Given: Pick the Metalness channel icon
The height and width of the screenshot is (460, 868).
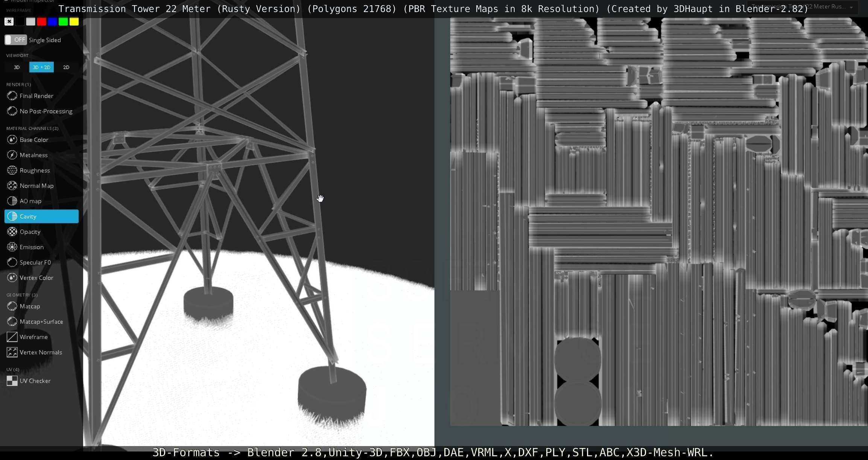Looking at the screenshot, I should click(12, 155).
